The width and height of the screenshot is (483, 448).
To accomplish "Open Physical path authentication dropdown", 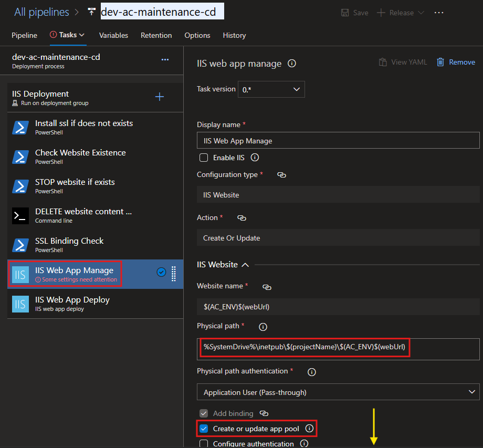I will (338, 392).
